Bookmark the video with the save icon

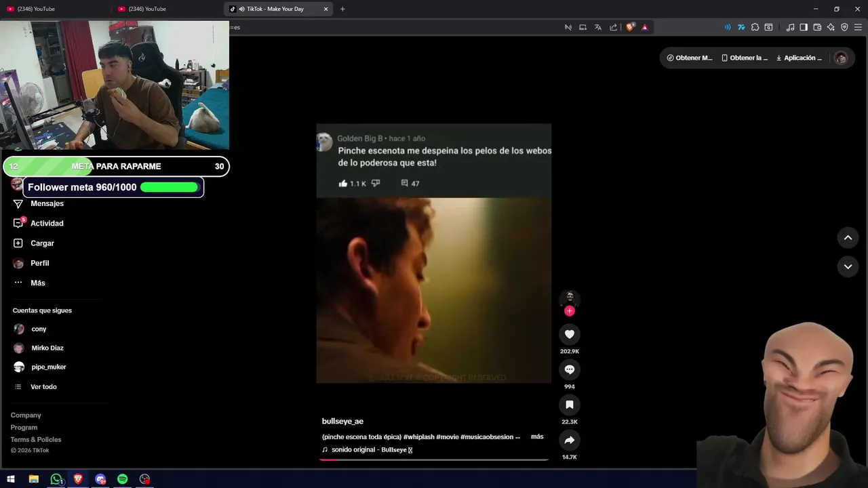click(570, 405)
